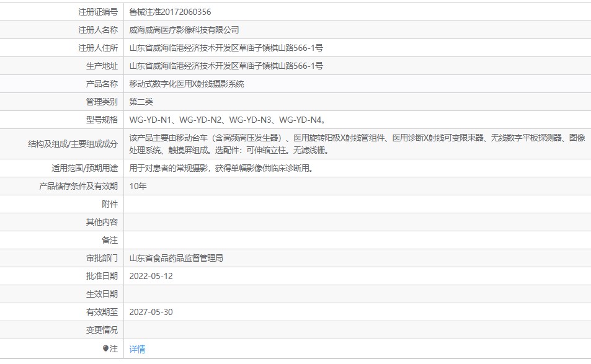Click the 审批部门 label

click(x=102, y=258)
